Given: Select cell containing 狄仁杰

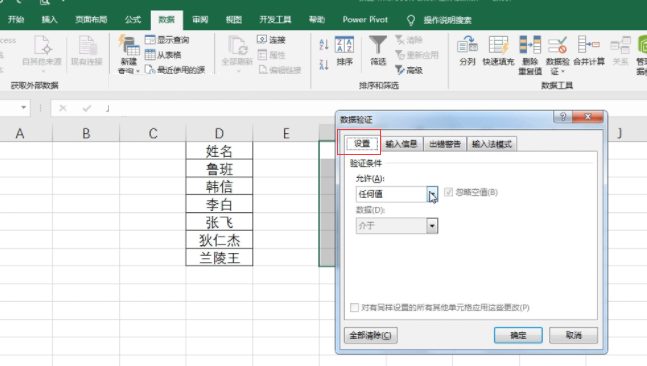Looking at the screenshot, I should [x=219, y=240].
